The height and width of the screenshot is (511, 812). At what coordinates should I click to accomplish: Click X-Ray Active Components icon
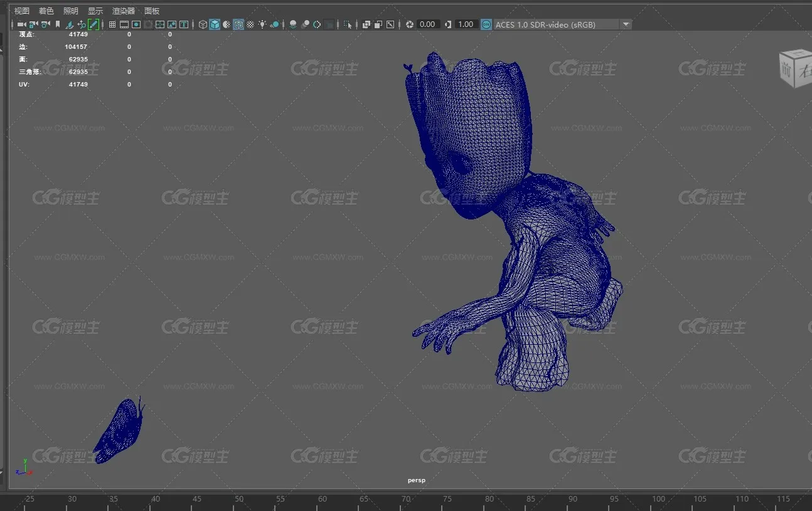click(x=378, y=24)
